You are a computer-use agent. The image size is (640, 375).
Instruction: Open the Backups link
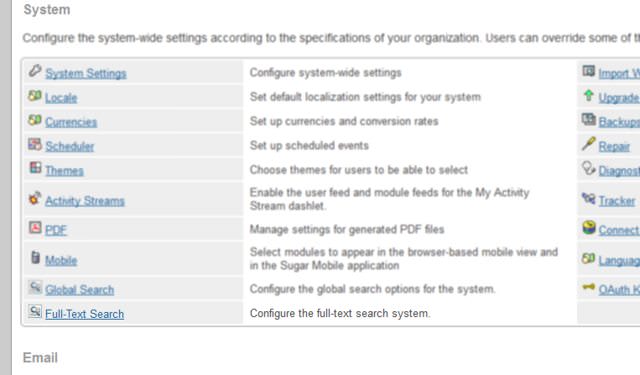coord(619,122)
